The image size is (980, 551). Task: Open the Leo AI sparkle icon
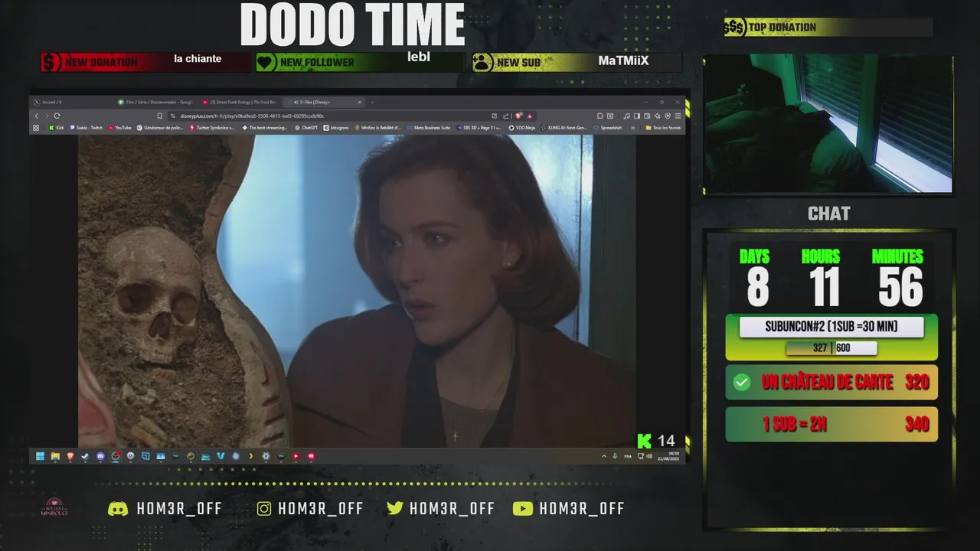coord(658,116)
